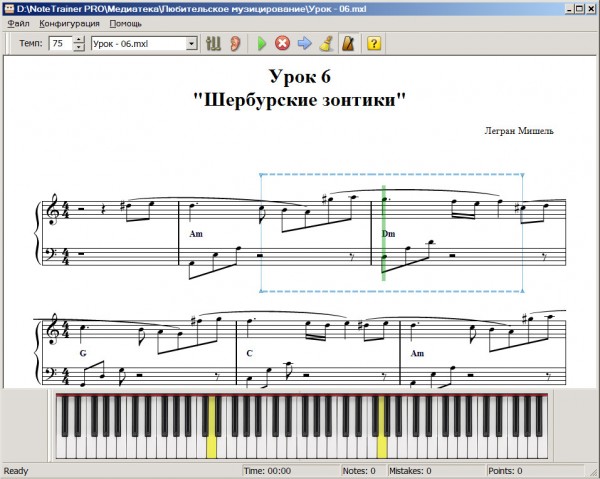The image size is (600, 479).
Task: Click the broom clear icon
Action: click(326, 44)
